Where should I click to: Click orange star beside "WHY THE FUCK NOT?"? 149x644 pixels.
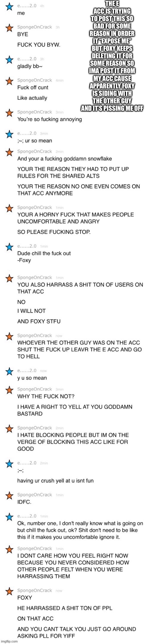(x=10, y=391)
